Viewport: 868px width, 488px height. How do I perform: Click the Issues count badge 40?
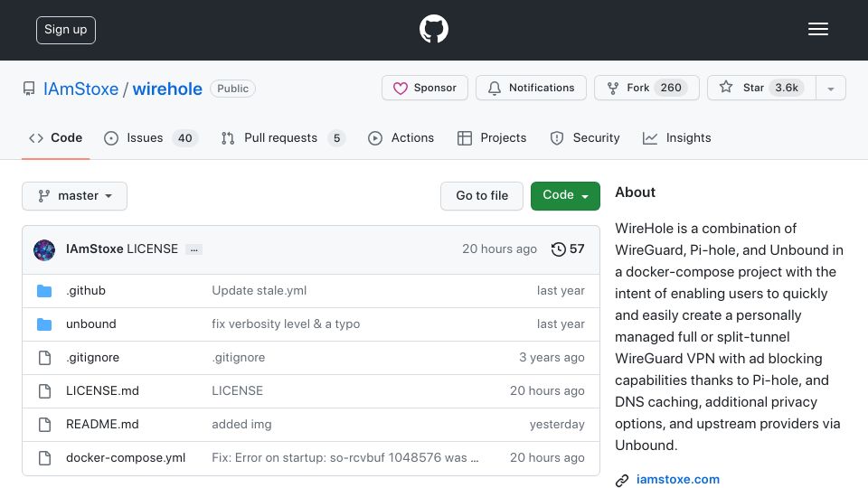(x=184, y=137)
